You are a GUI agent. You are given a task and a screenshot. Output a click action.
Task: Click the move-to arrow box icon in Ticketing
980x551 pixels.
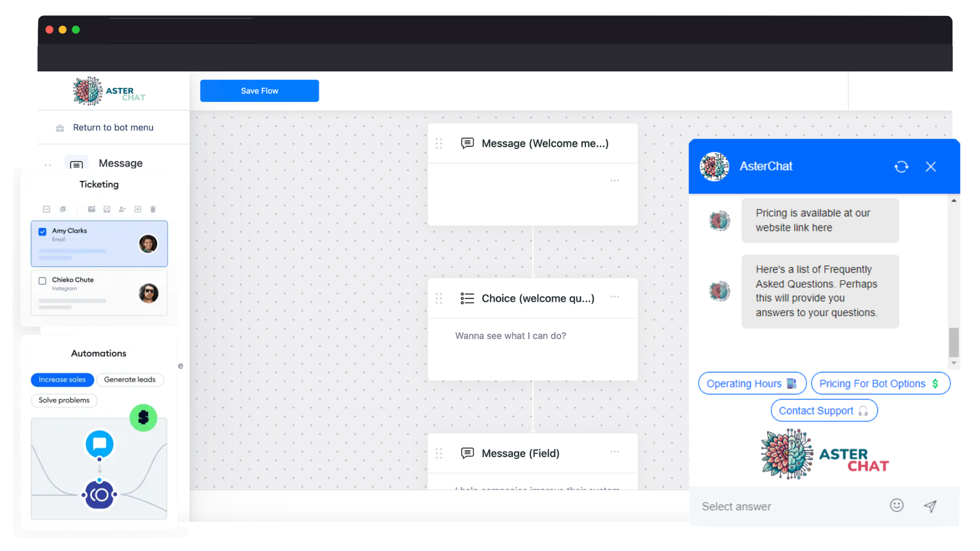point(137,209)
